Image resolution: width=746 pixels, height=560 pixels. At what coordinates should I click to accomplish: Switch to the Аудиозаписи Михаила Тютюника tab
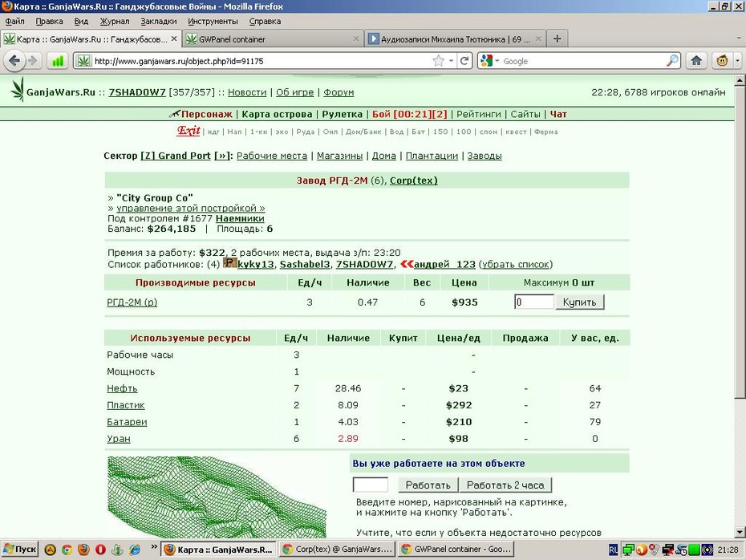point(456,39)
